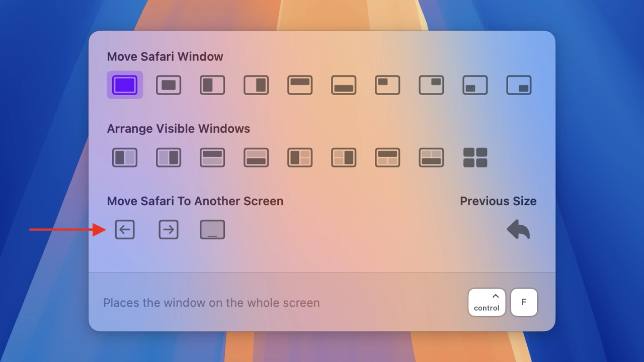The width and height of the screenshot is (644, 362).
Task: Move Safari to the next screen with right arrow
Action: point(169,230)
